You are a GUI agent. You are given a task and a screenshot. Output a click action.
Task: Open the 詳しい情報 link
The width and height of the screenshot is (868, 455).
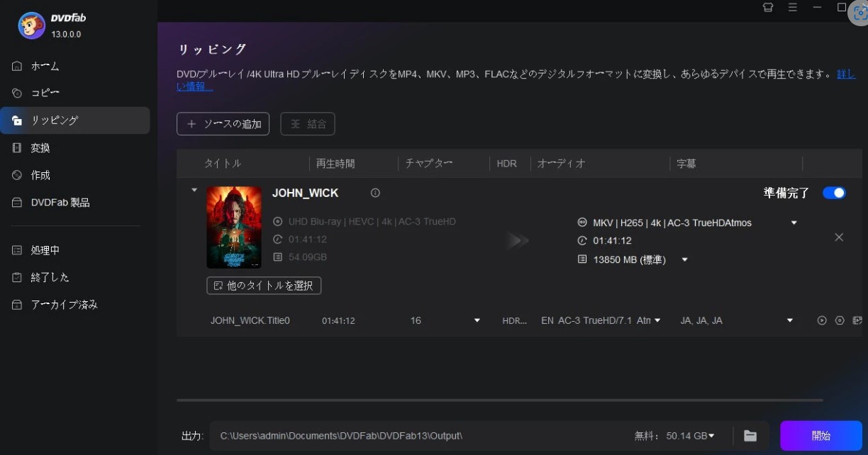846,74
